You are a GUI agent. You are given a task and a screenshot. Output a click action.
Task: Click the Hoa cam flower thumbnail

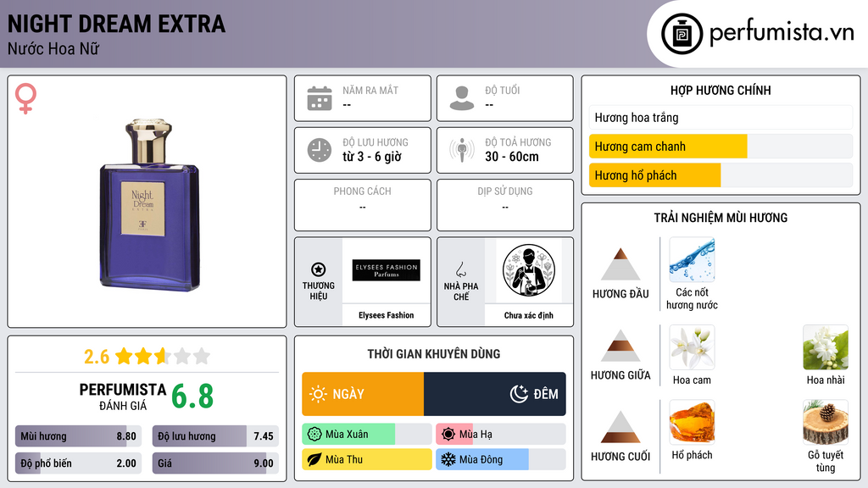pos(692,347)
